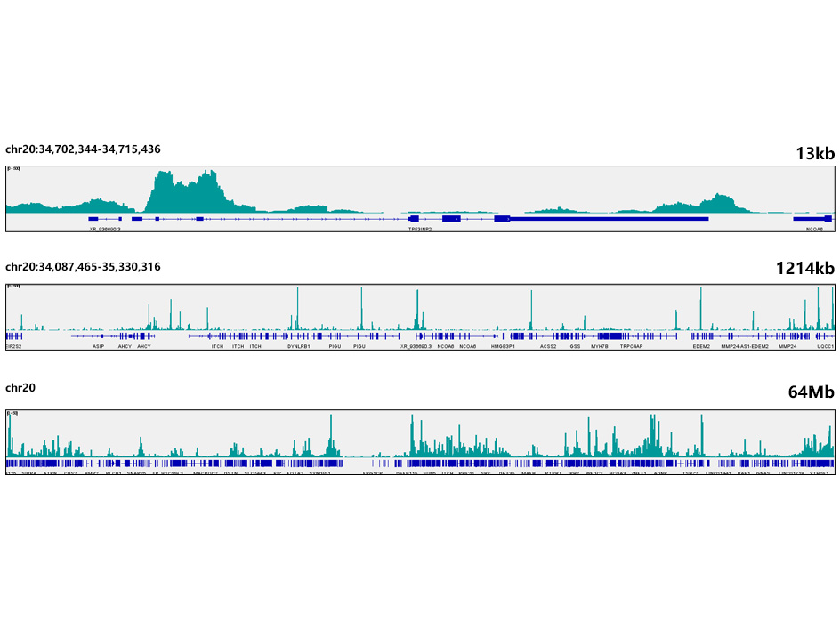The height and width of the screenshot is (630, 840).
Task: Click the ASIP gene label
Action: pos(99,346)
